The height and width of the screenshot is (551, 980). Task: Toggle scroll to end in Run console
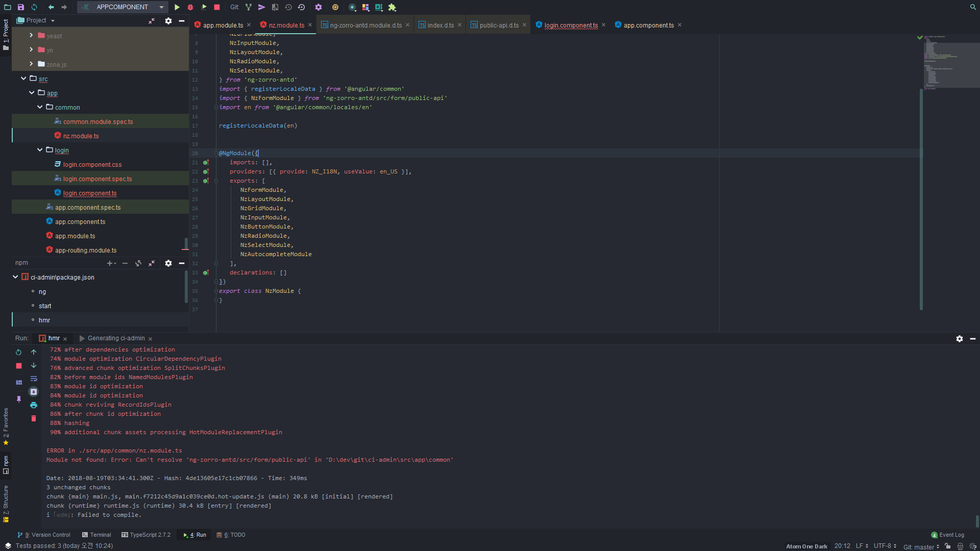[34, 392]
